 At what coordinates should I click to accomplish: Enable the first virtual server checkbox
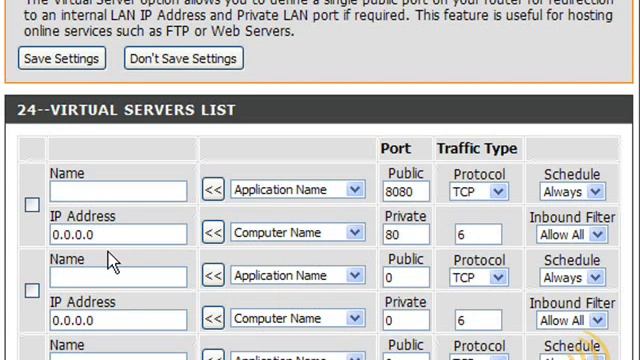coord(32,204)
